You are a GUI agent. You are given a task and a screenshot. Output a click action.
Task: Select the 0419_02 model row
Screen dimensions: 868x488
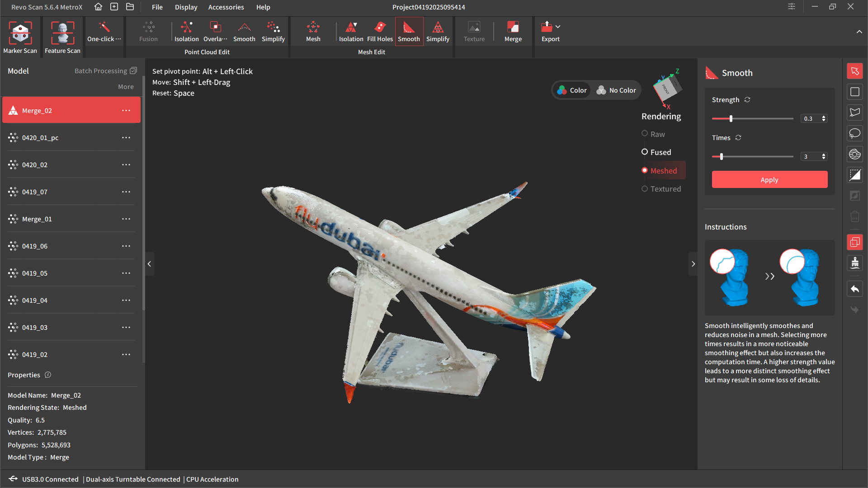click(71, 355)
